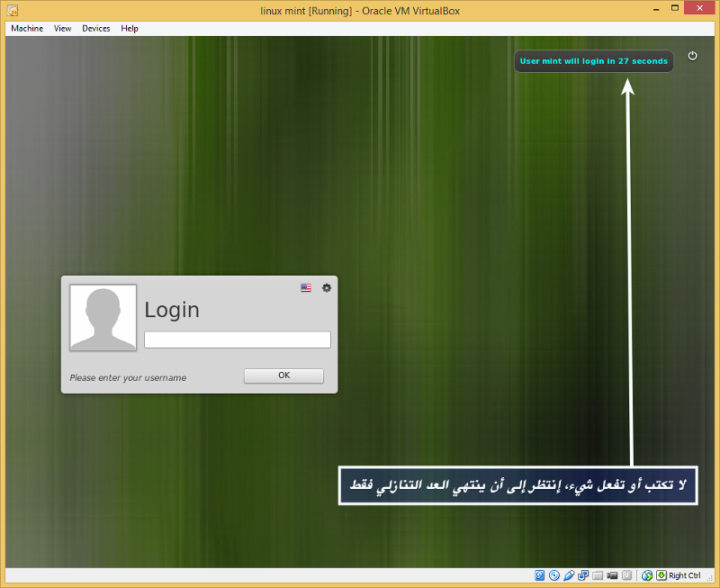
Task: Open the USB devices status icon
Action: click(x=569, y=575)
